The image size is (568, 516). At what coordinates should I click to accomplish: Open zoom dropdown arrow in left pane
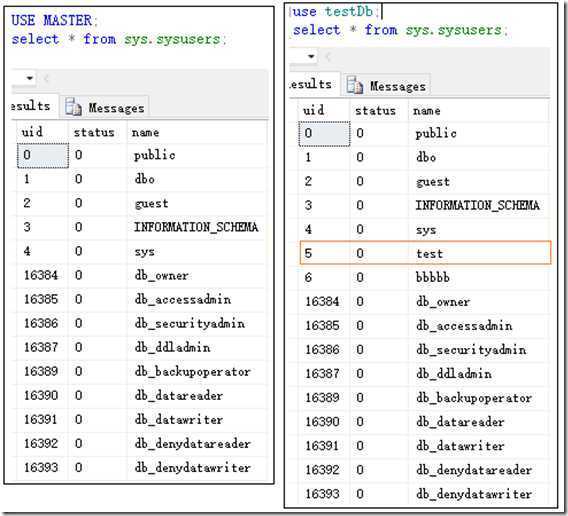point(30,78)
